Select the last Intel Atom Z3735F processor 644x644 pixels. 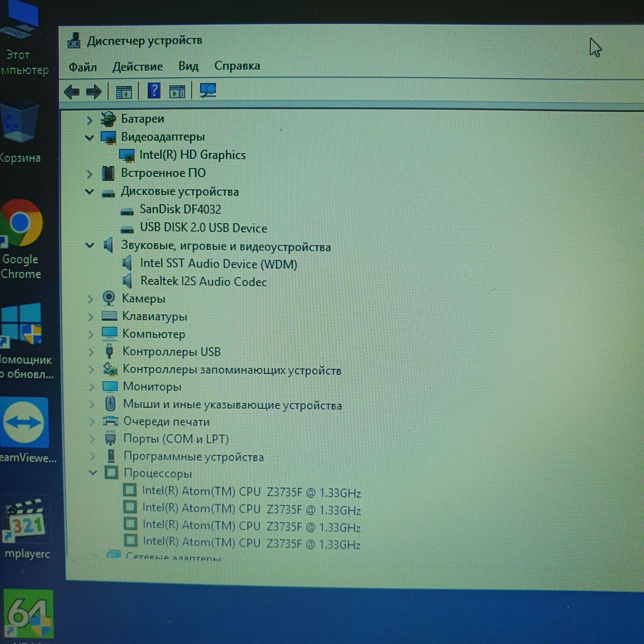(251, 544)
